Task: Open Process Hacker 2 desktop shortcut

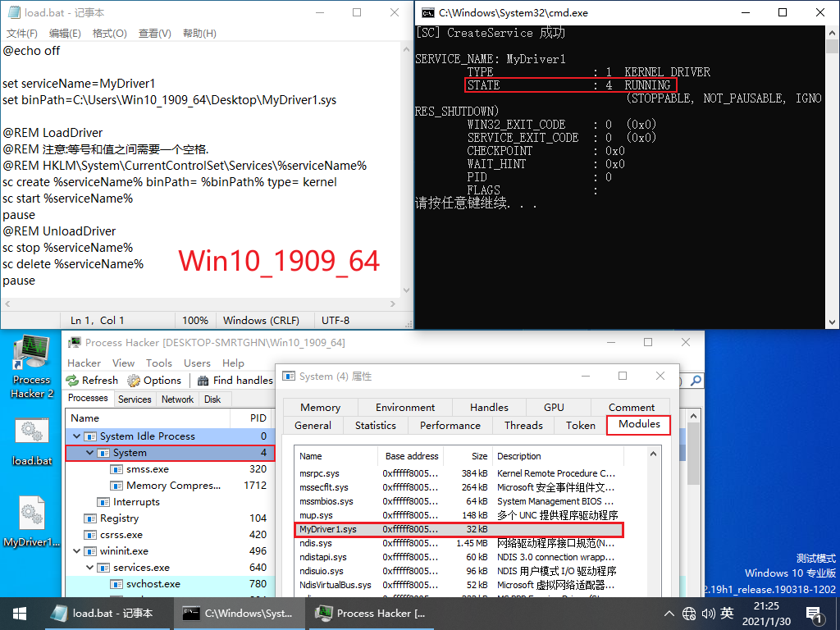Action: click(32, 367)
